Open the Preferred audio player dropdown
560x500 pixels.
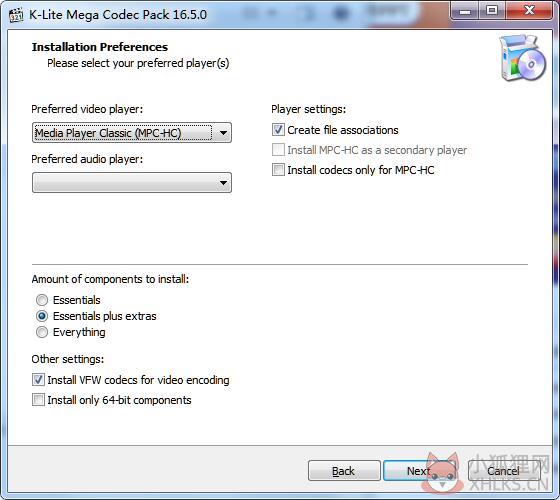pyautogui.click(x=132, y=183)
